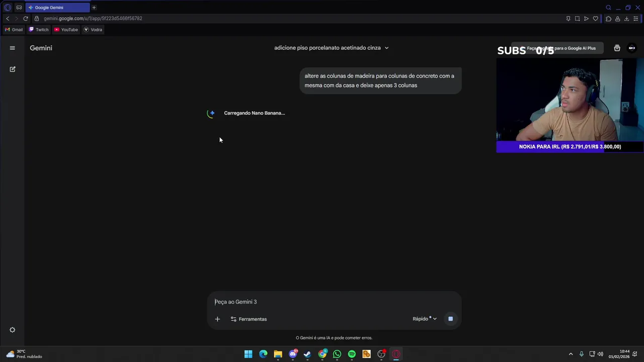This screenshot has width=644, height=362.
Task: Open Gemini settings gear in sidebar
Action: [13, 330]
